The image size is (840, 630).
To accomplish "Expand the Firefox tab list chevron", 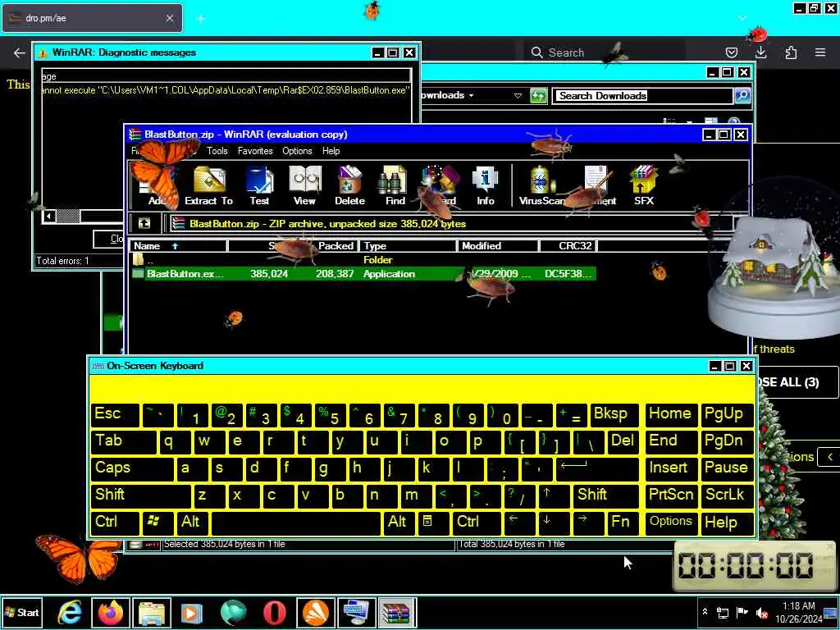I will tap(742, 18).
